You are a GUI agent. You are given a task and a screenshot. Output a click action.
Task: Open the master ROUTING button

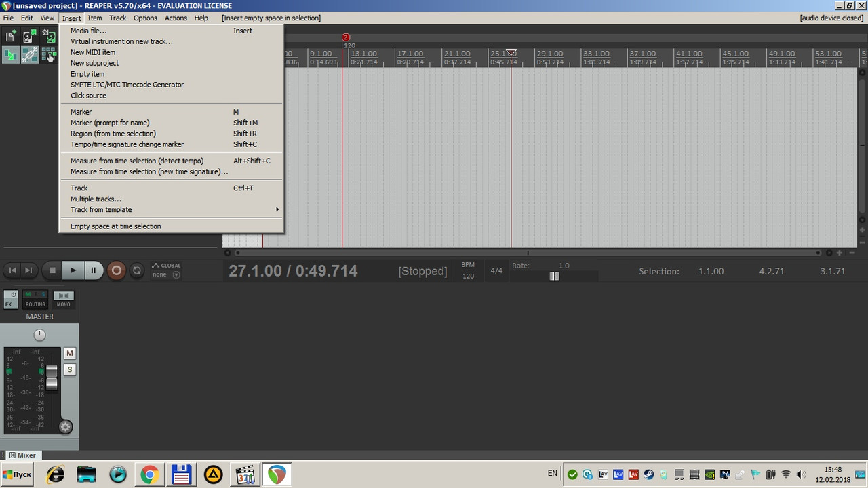[x=35, y=299]
